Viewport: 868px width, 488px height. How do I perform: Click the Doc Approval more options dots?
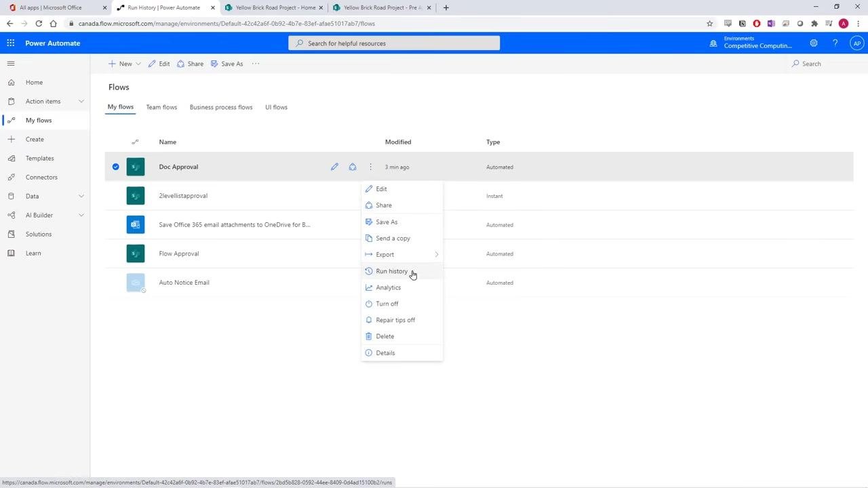pyautogui.click(x=370, y=167)
